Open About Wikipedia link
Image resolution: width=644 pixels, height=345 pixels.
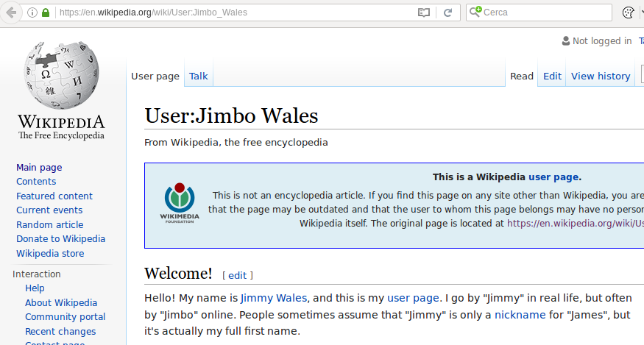point(61,302)
